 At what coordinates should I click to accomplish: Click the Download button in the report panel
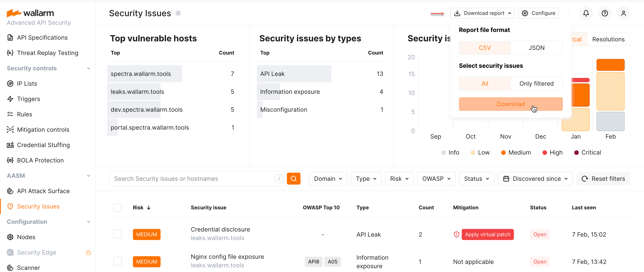[x=510, y=104]
